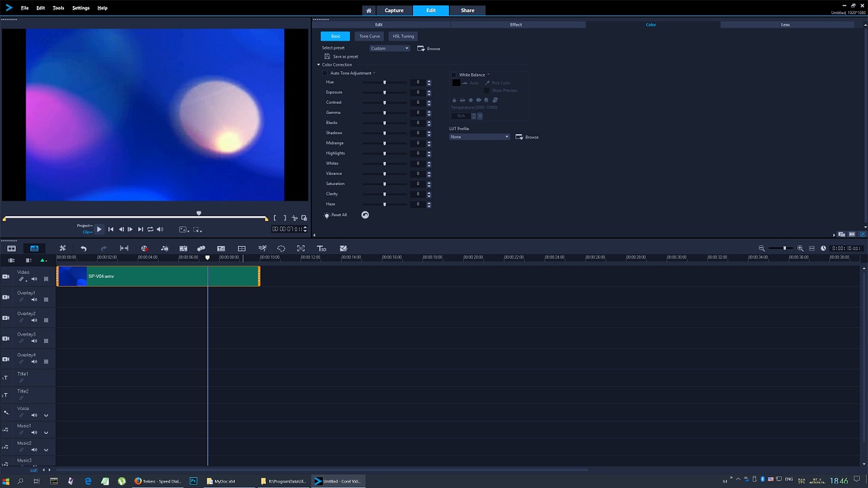The height and width of the screenshot is (488, 868).
Task: Click the scissors split clip icon
Action: coord(294,218)
